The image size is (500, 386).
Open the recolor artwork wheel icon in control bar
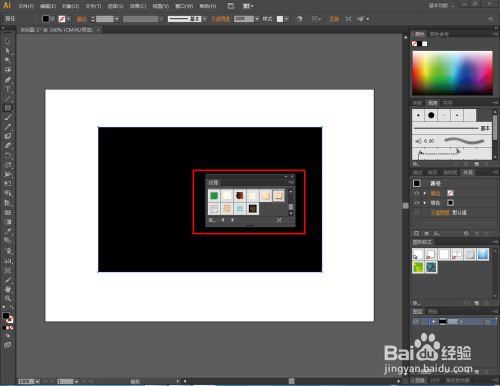click(299, 19)
